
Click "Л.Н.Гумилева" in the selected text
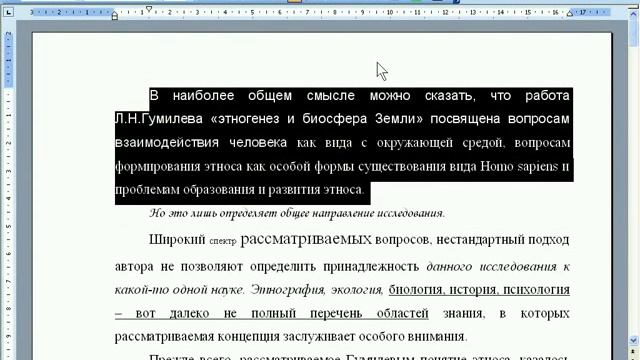159,119
